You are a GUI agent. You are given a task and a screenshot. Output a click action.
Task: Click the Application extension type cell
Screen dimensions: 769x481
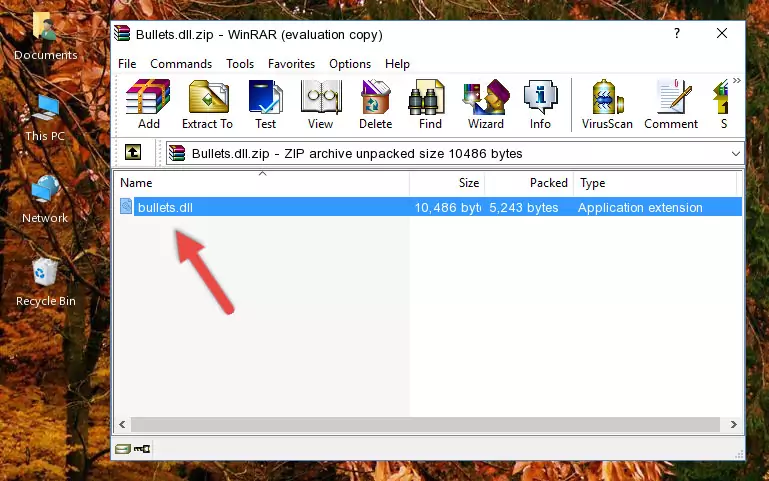click(x=640, y=207)
